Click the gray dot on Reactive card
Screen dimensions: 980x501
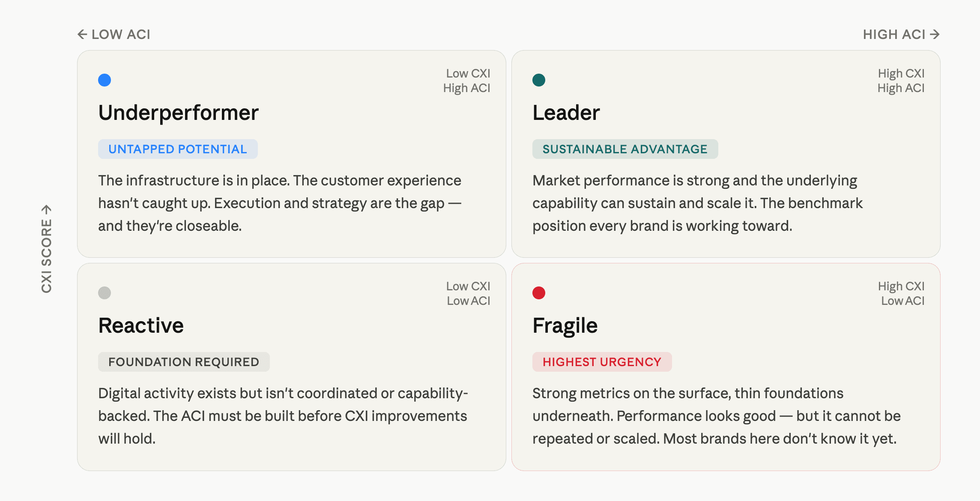click(x=105, y=293)
